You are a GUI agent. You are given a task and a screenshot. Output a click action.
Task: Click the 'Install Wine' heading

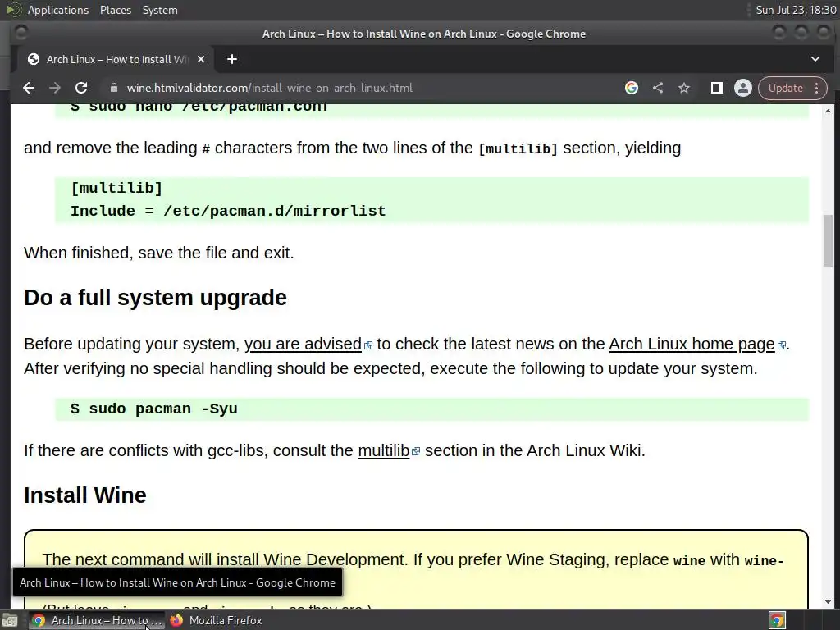point(85,495)
